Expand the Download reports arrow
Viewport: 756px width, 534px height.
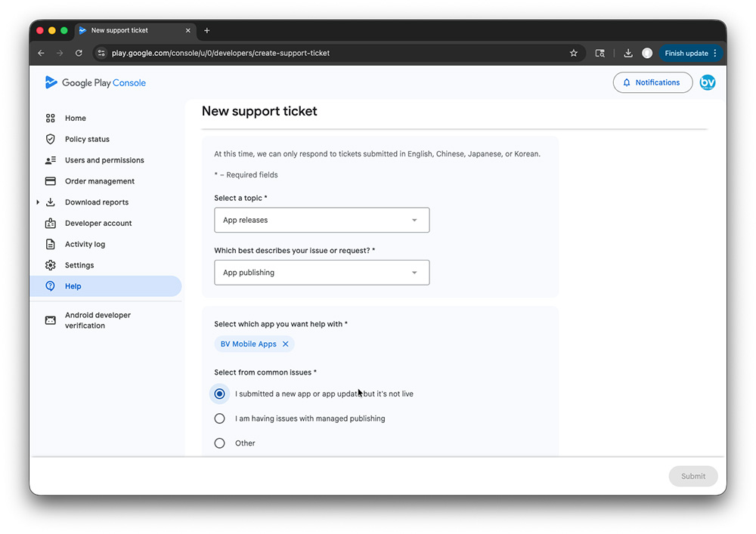point(38,202)
